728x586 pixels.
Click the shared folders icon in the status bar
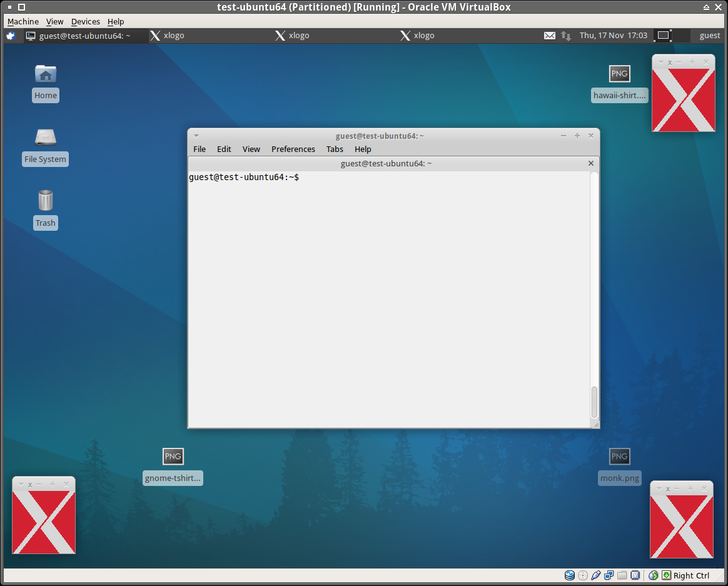pyautogui.click(x=622, y=575)
